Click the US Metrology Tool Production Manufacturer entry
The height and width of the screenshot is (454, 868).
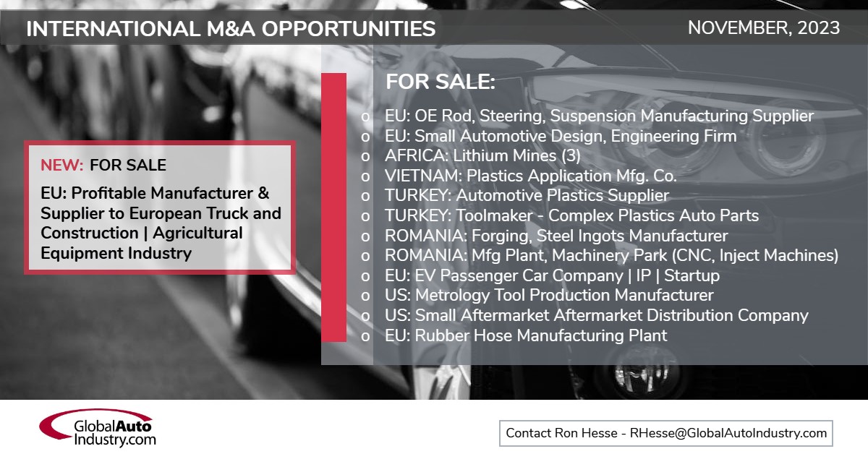click(549, 295)
